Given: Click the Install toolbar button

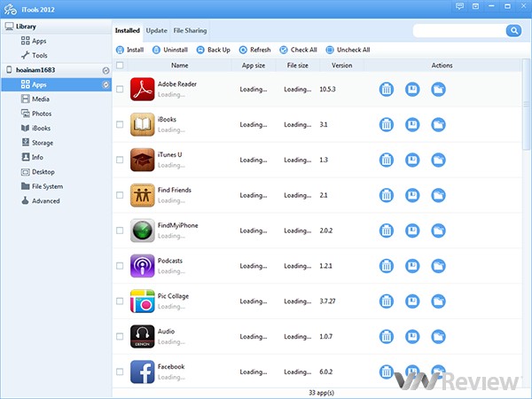Looking at the screenshot, I should [x=130, y=50].
